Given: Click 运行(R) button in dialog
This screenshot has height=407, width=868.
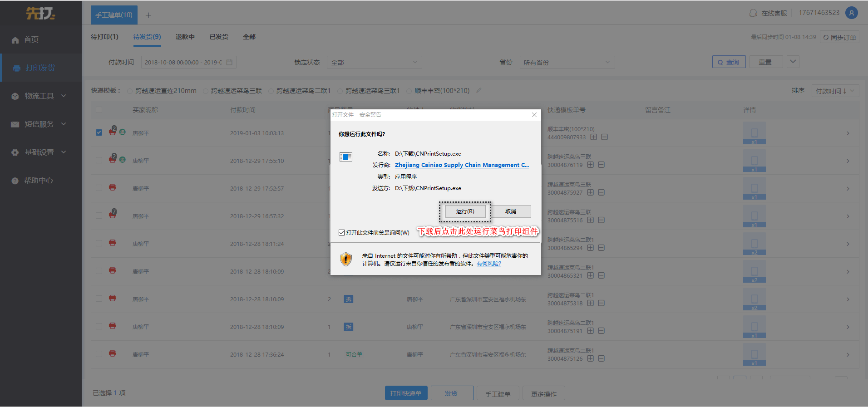Looking at the screenshot, I should (x=465, y=211).
